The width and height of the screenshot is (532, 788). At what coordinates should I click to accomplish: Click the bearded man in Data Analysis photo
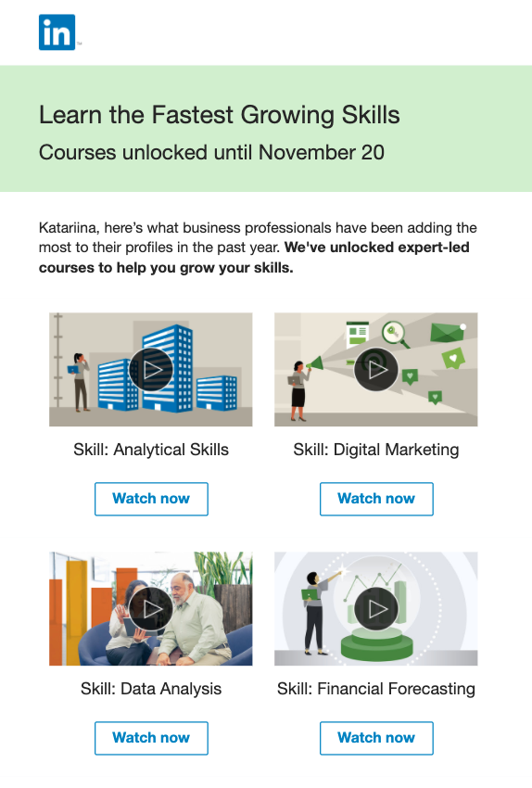coord(196,620)
